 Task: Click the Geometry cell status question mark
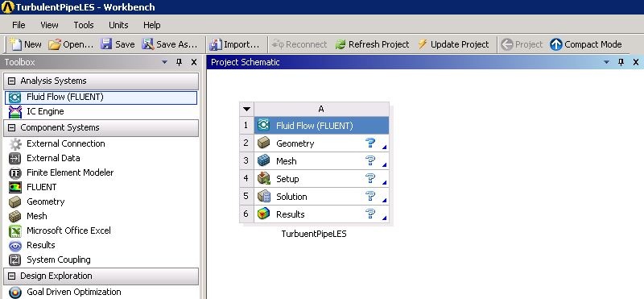pos(370,143)
